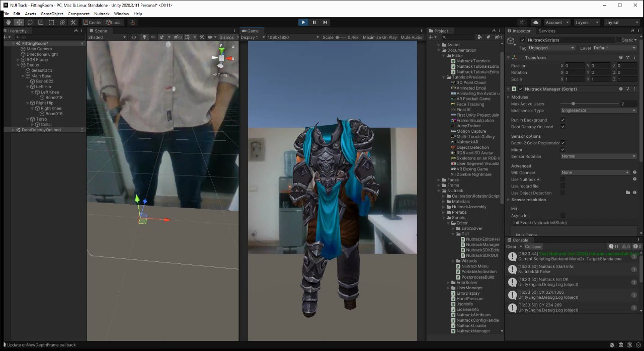Toggle console error count filter
The width and height of the screenshot is (644, 351).
(636, 246)
